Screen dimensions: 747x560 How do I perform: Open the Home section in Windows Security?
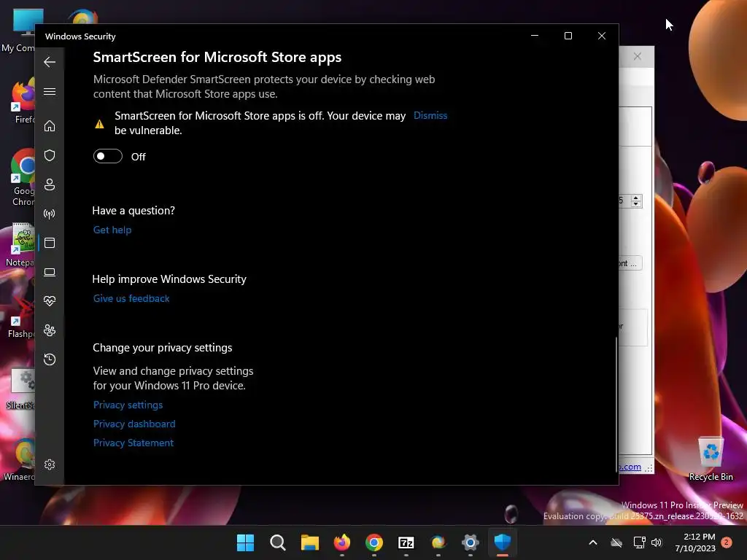click(50, 125)
